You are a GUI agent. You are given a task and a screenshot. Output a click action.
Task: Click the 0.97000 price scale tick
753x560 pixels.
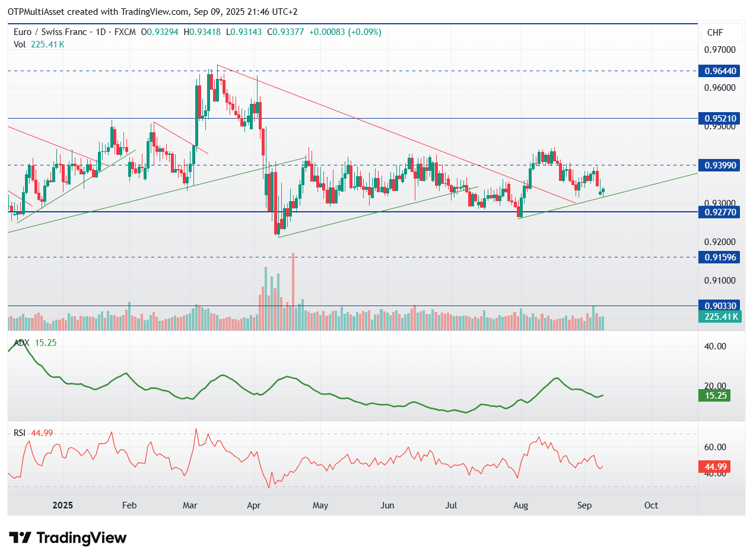pos(720,49)
